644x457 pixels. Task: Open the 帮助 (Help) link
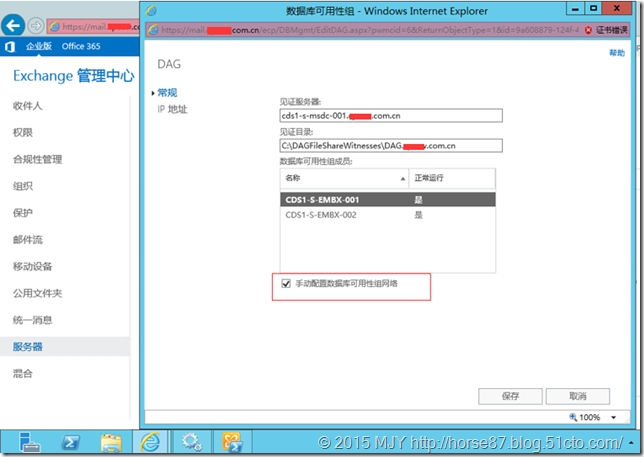click(616, 53)
